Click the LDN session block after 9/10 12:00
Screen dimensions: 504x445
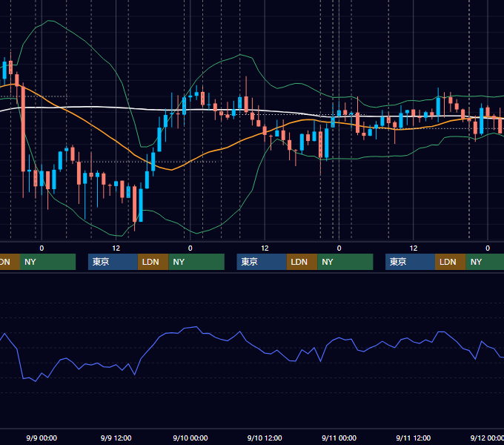coord(302,262)
